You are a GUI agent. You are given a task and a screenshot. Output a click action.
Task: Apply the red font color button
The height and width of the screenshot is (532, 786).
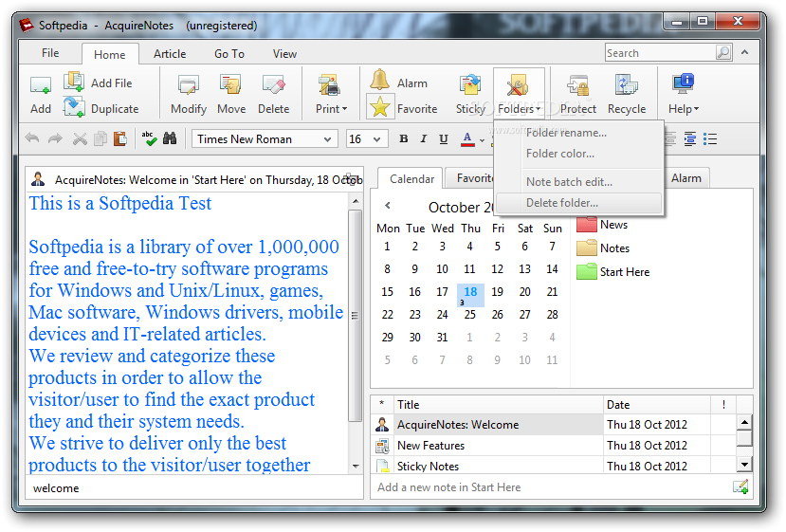[467, 138]
